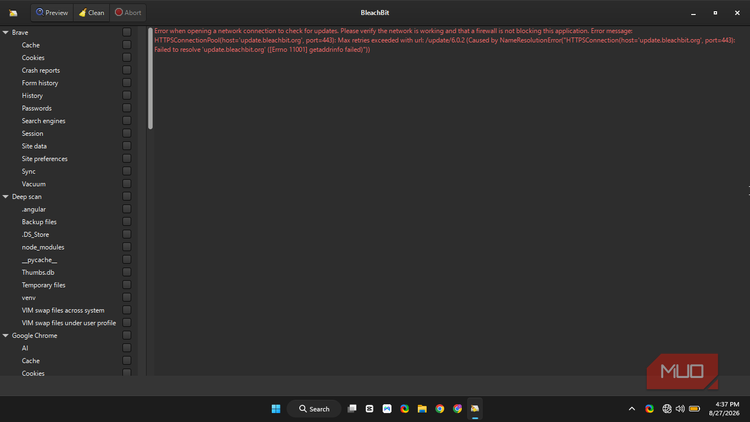Select the Site preferences item
Screen dimensions: 750x422
click(44, 159)
